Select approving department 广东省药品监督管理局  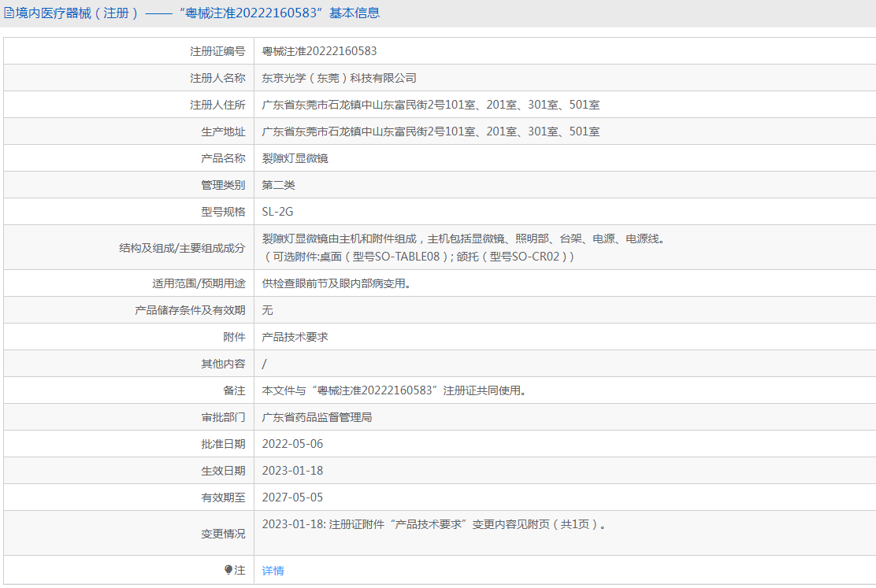[x=317, y=417]
